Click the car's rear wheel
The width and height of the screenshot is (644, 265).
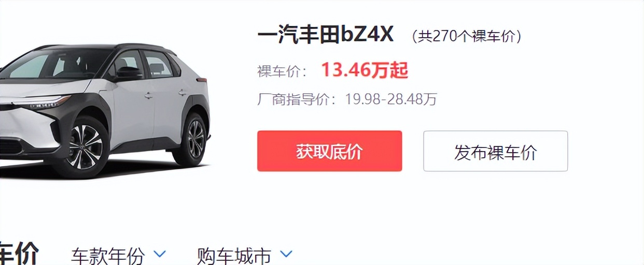[192, 139]
